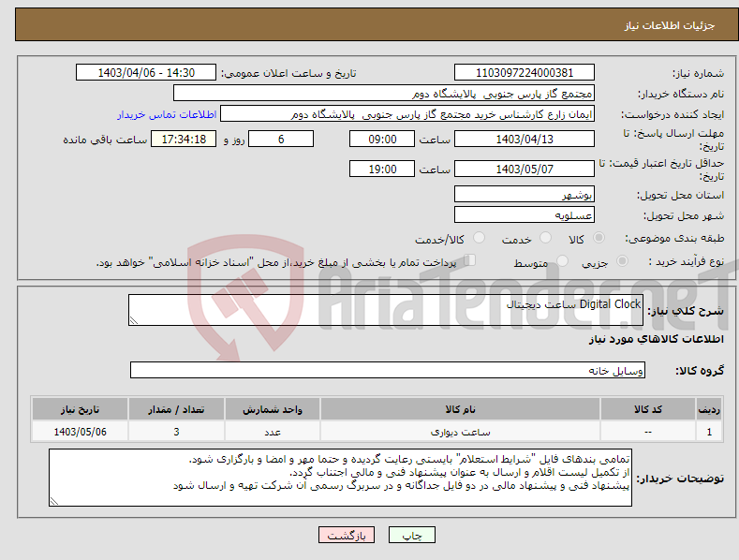Screen dimensions: 739x560
Task: Click the شماره نیاز field 1103097224000381
Action: (x=525, y=73)
